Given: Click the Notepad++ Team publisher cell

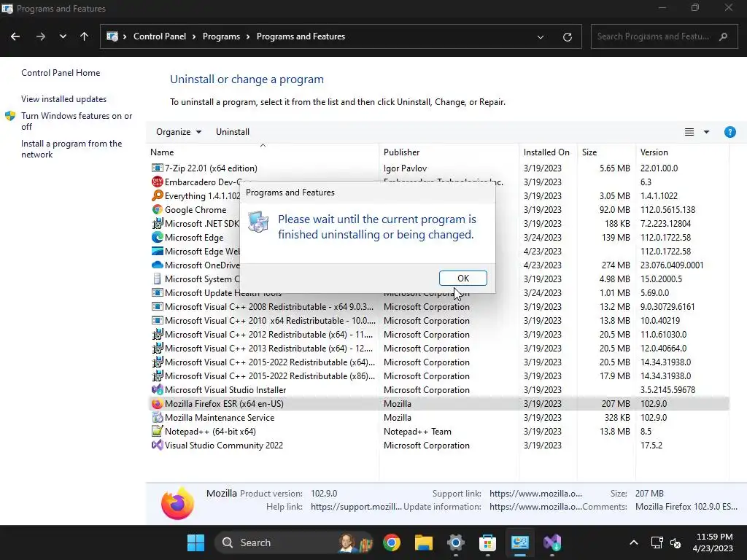Looking at the screenshot, I should [x=417, y=432].
